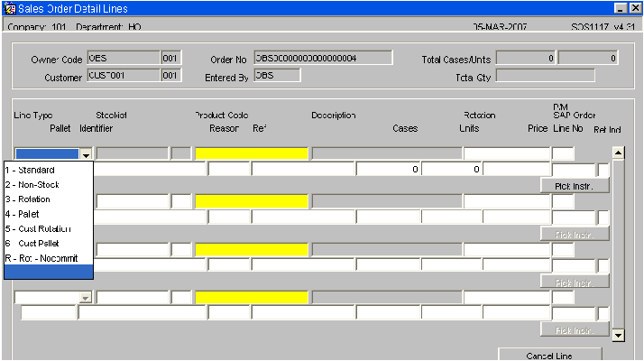Select 'R - Rot - Nocommit' option

pos(49,258)
